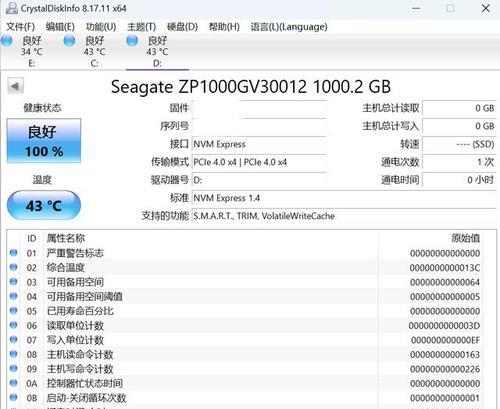Click raw value 0000000000163

[445, 355]
